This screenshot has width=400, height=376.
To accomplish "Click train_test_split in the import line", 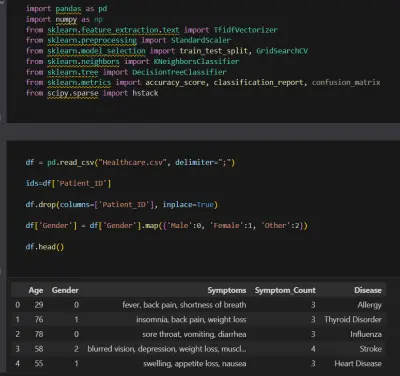I will pos(214,51).
